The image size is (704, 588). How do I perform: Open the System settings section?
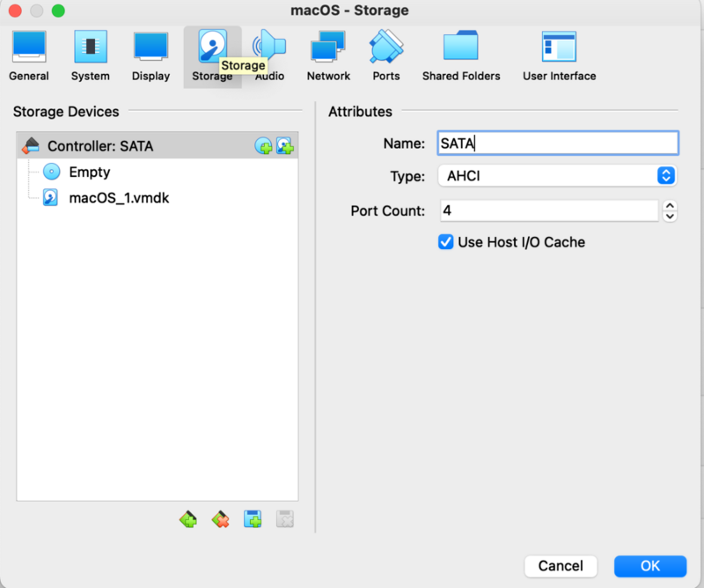91,56
